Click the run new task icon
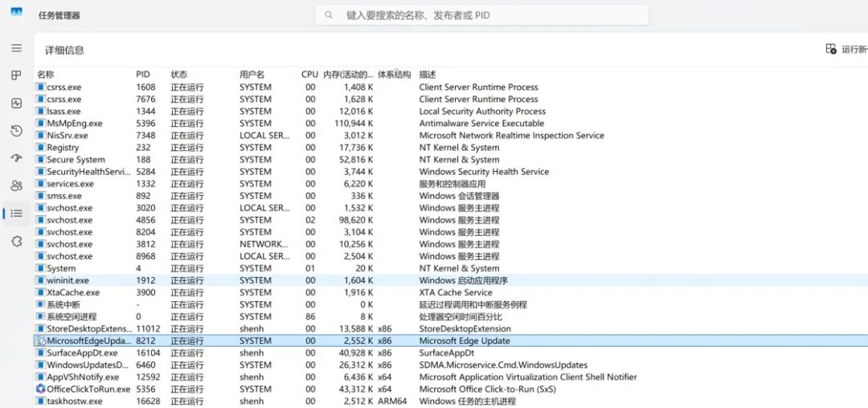The image size is (868, 408). pyautogui.click(x=831, y=49)
